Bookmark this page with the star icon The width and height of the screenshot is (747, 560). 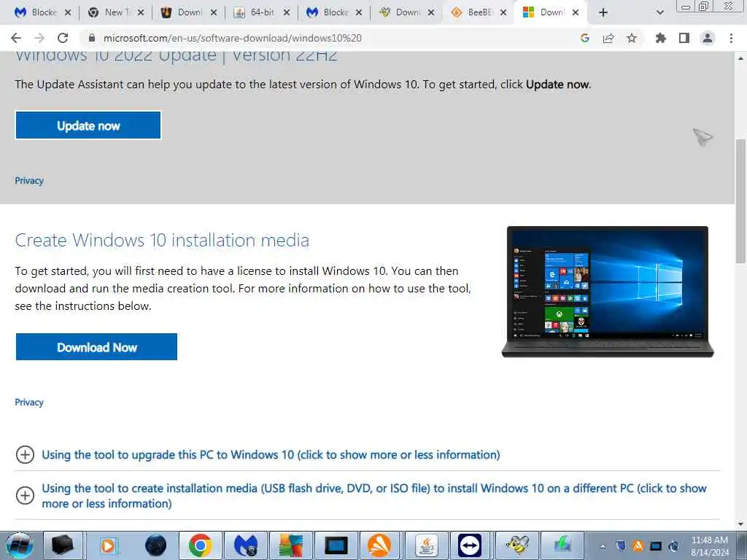[x=632, y=38]
